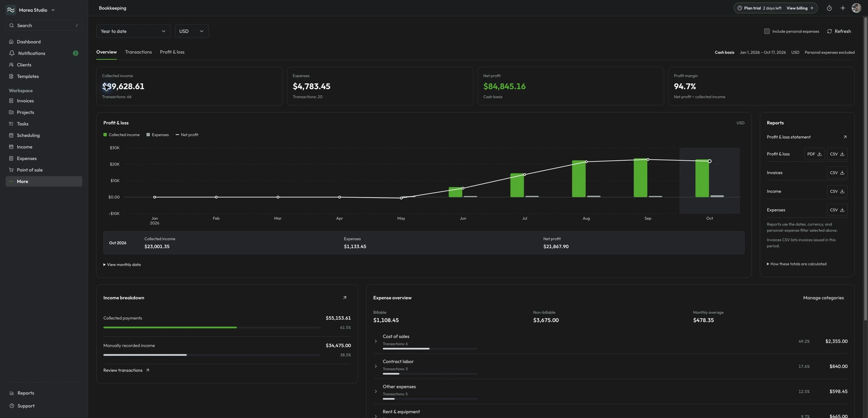The height and width of the screenshot is (418, 868).
Task: Download Invoices CSV report
Action: [x=837, y=173]
